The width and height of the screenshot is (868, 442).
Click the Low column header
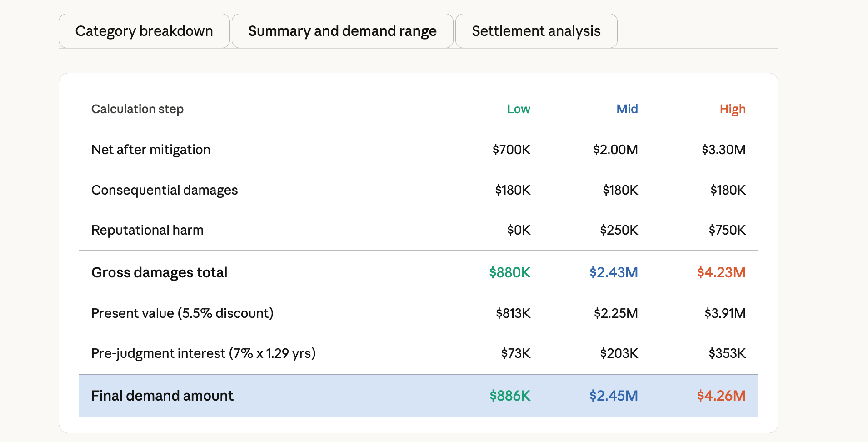tap(519, 109)
